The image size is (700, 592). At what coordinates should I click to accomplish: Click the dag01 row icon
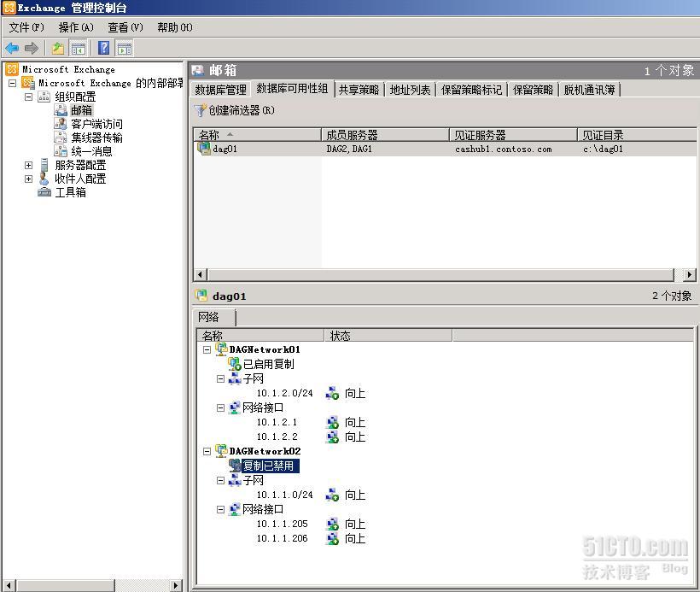[204, 149]
